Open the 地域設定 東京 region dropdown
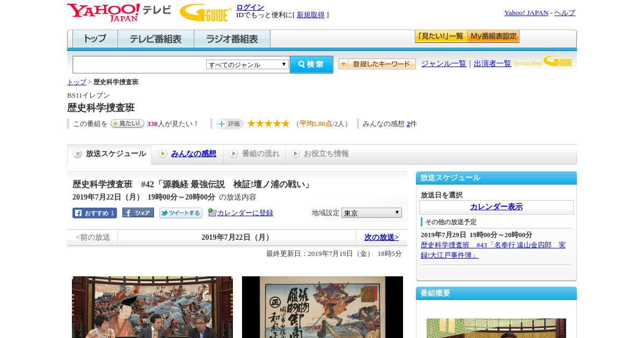The image size is (644, 338). click(371, 213)
